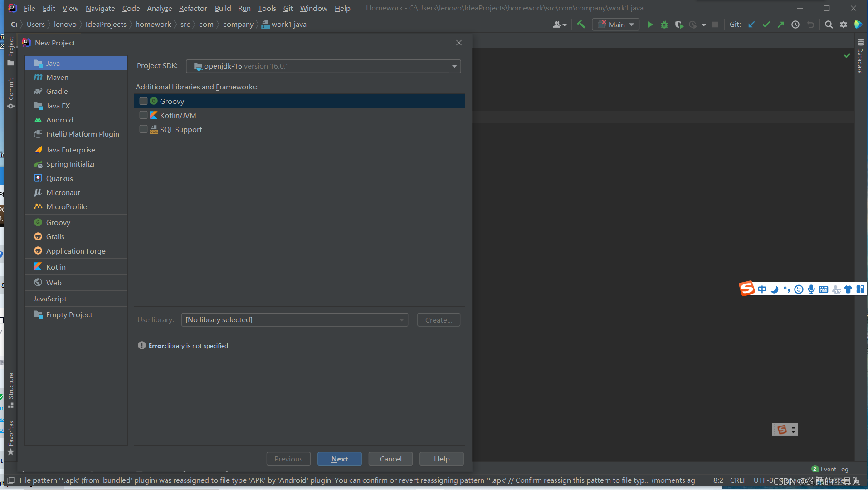Click the Sogou voice input microphone
The height and width of the screenshot is (490, 868).
click(811, 289)
